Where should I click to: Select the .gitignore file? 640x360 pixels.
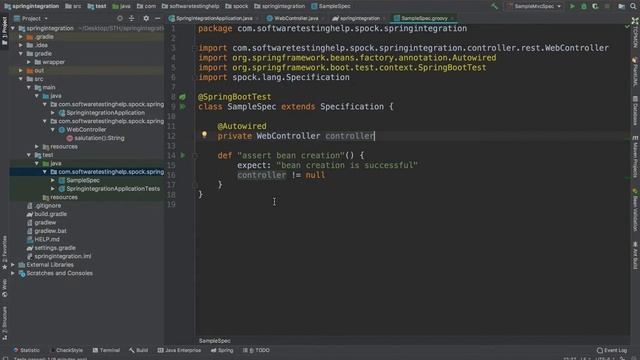47,206
